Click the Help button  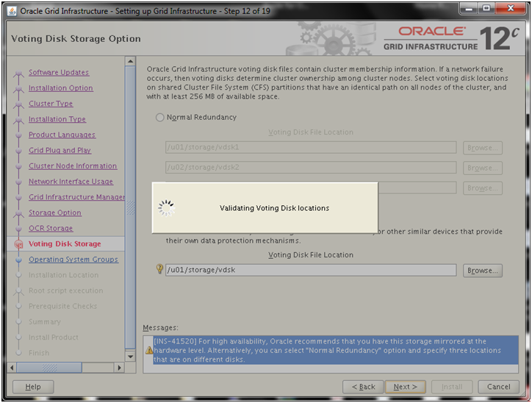coord(33,387)
